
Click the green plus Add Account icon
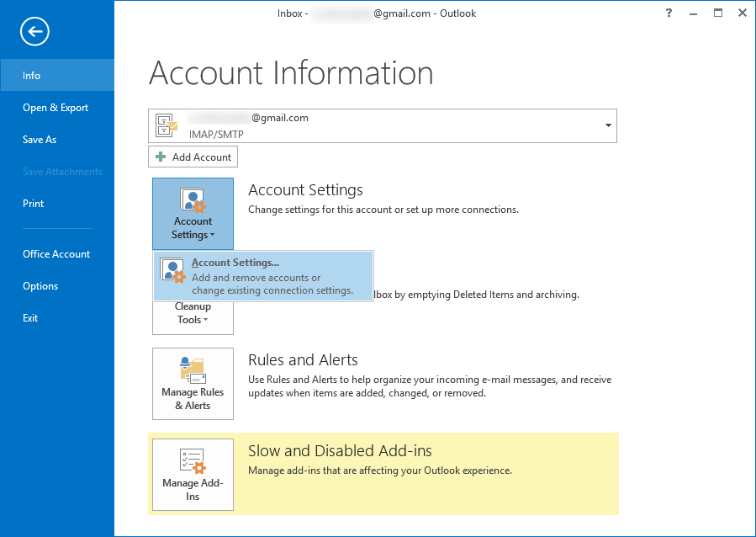[161, 157]
